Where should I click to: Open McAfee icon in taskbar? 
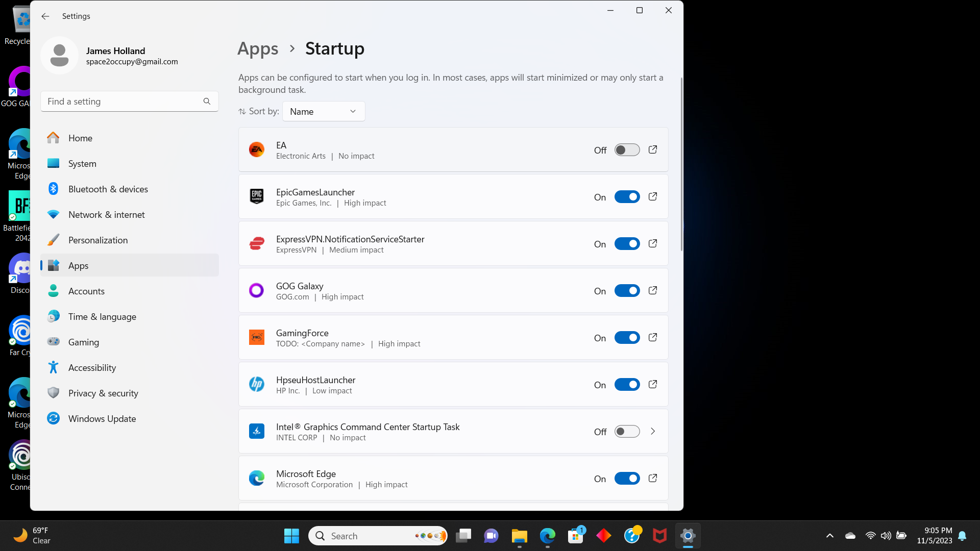(659, 536)
